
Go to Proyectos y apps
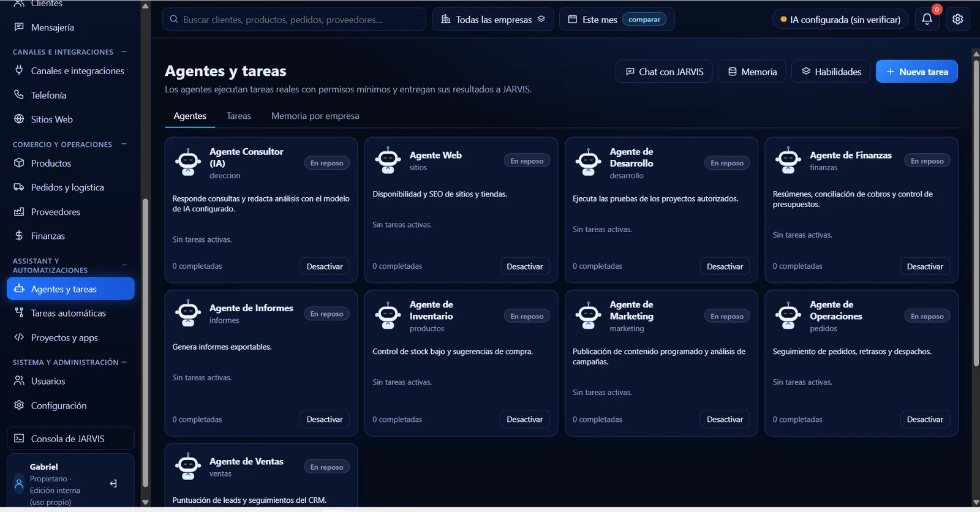point(70,337)
